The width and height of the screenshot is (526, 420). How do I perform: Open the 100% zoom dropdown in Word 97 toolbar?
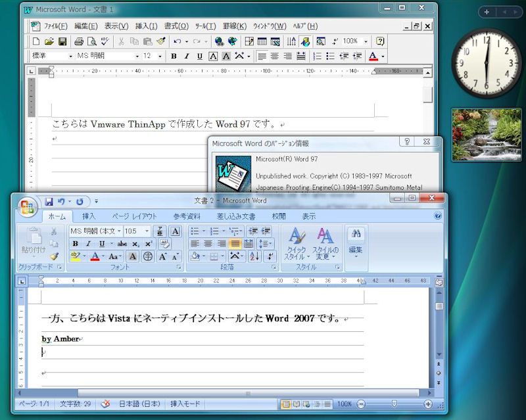(x=366, y=41)
